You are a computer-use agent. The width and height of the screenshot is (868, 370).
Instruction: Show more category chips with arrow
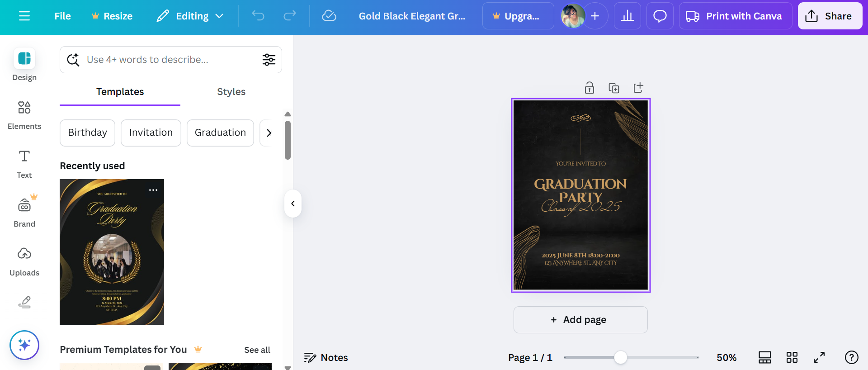click(x=269, y=133)
